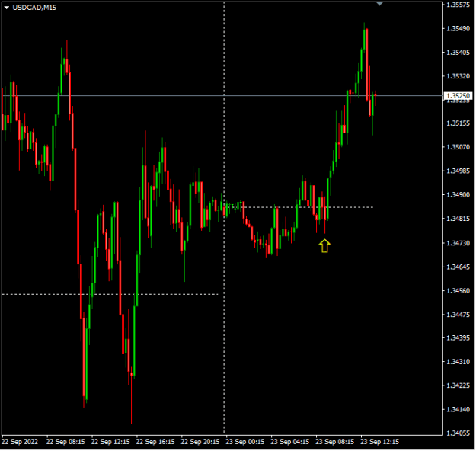Image resolution: width=476 pixels, height=451 pixels.
Task: Click price axis label 1.34055
Action: (458, 433)
